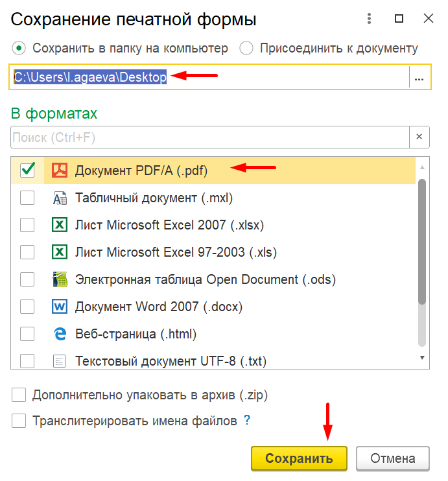Click the Отмена button
The image size is (448, 481).
point(393,458)
